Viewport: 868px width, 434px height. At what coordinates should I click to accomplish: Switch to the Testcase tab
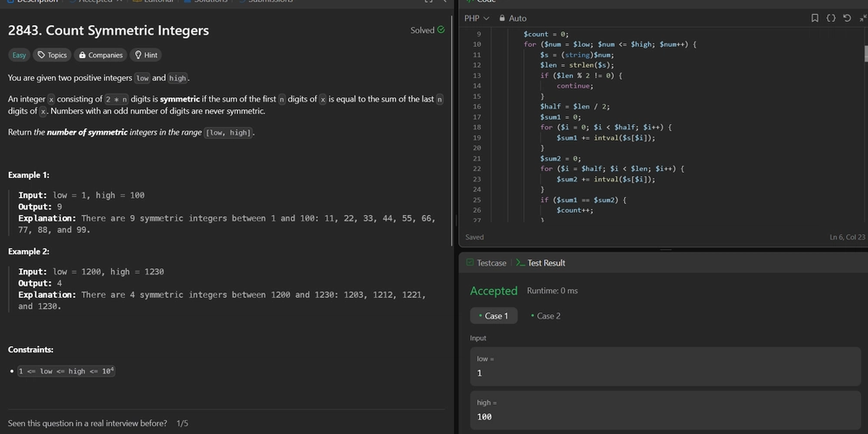[486, 263]
